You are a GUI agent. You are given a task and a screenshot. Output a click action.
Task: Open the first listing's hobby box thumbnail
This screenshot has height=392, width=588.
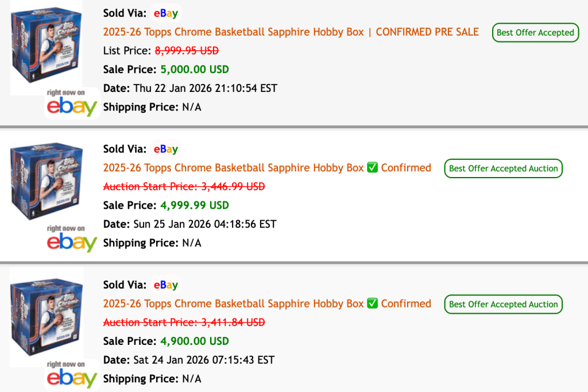47,48
